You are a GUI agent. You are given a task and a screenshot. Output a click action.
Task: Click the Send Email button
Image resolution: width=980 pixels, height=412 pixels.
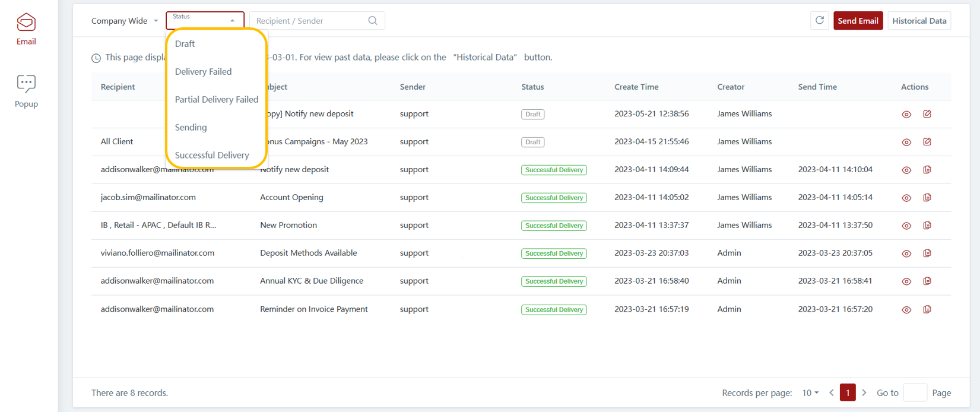pos(858,21)
